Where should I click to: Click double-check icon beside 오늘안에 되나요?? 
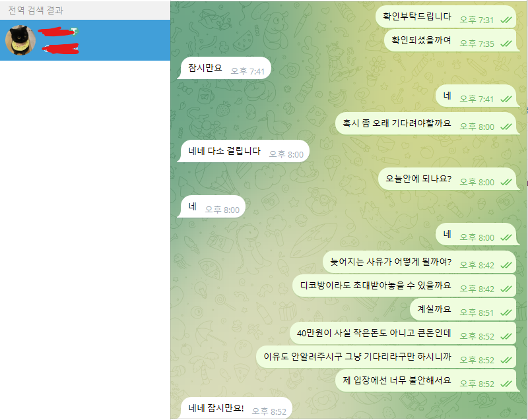click(x=506, y=182)
